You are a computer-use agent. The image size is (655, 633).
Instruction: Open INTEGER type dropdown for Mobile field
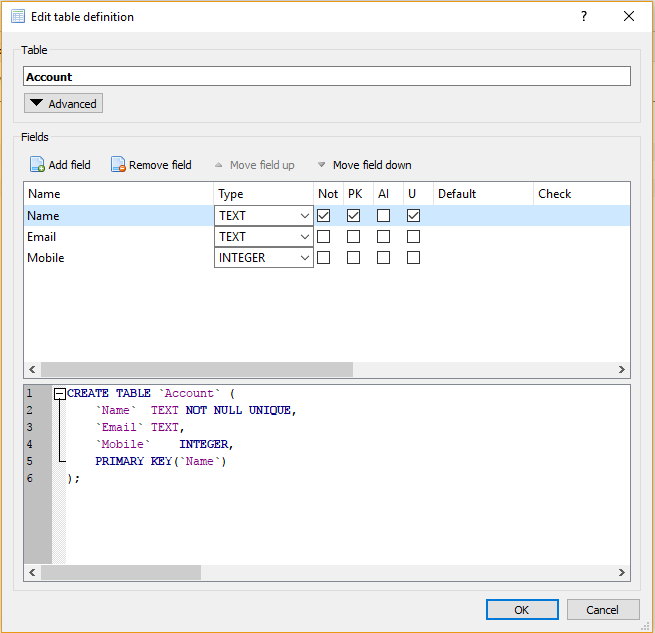304,258
